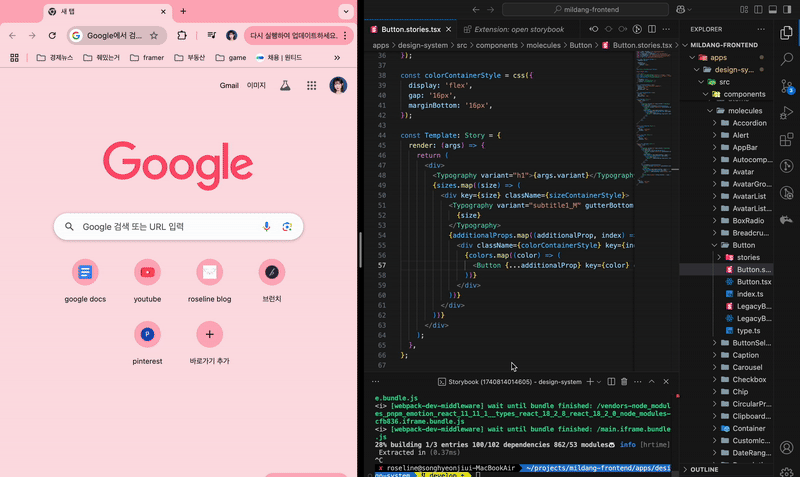Open the framer bookmark folder
The width and height of the screenshot is (800, 477).
click(147, 58)
